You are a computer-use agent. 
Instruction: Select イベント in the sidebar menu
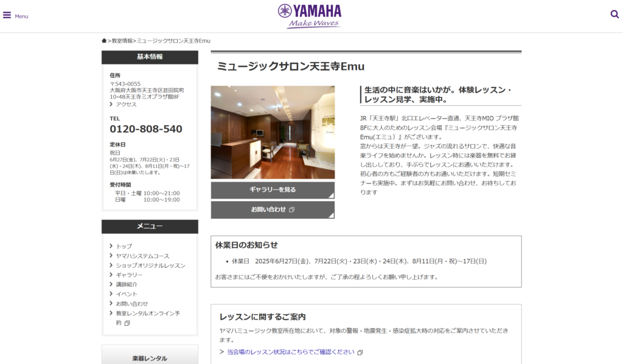tap(127, 294)
